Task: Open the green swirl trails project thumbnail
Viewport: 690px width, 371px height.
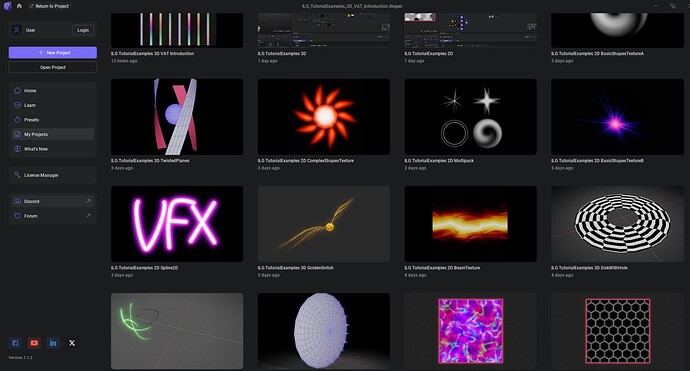Action: click(x=177, y=331)
